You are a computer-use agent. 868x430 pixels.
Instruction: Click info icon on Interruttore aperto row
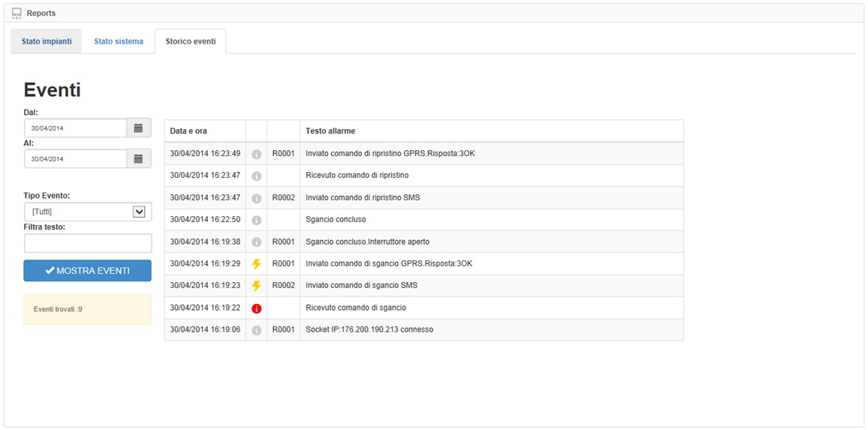[x=256, y=242]
